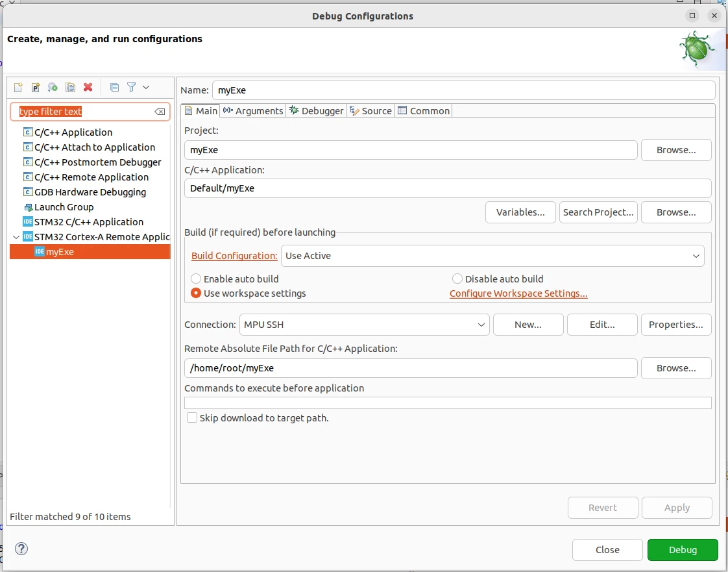
Task: Click the green Debug button
Action: [x=683, y=550]
